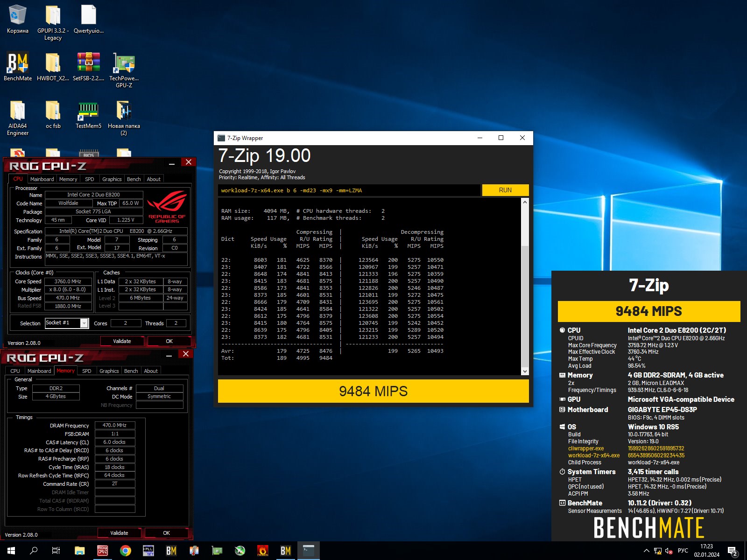Open the Корзина recycle bin desktop icon
This screenshot has width=747, height=560.
(18, 20)
